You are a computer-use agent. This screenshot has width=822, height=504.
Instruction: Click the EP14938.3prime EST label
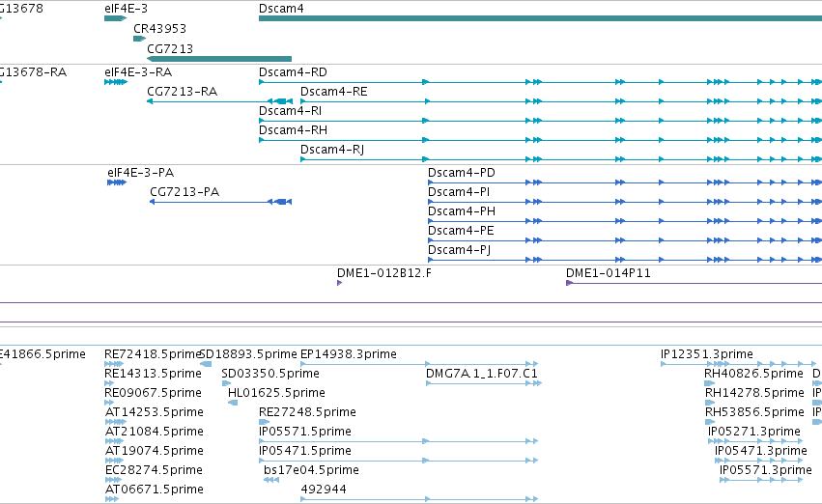point(348,354)
